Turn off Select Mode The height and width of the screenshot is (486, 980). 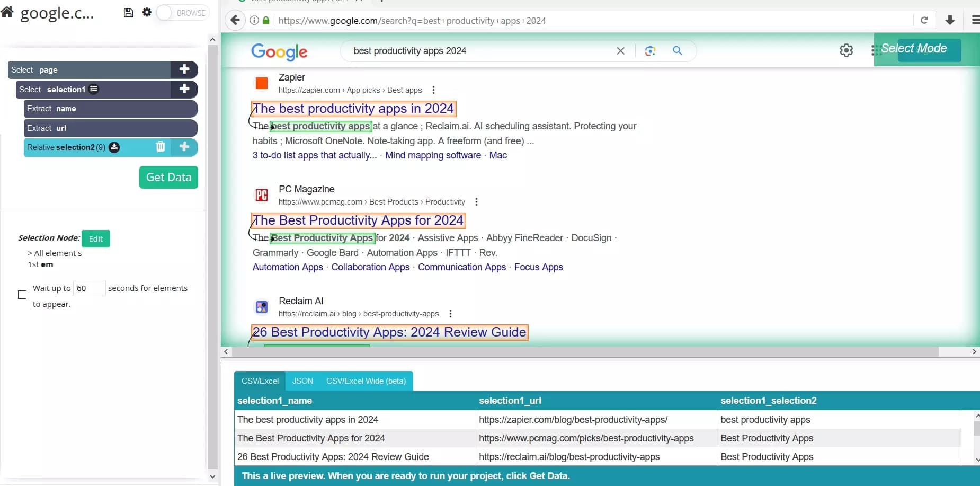929,50
